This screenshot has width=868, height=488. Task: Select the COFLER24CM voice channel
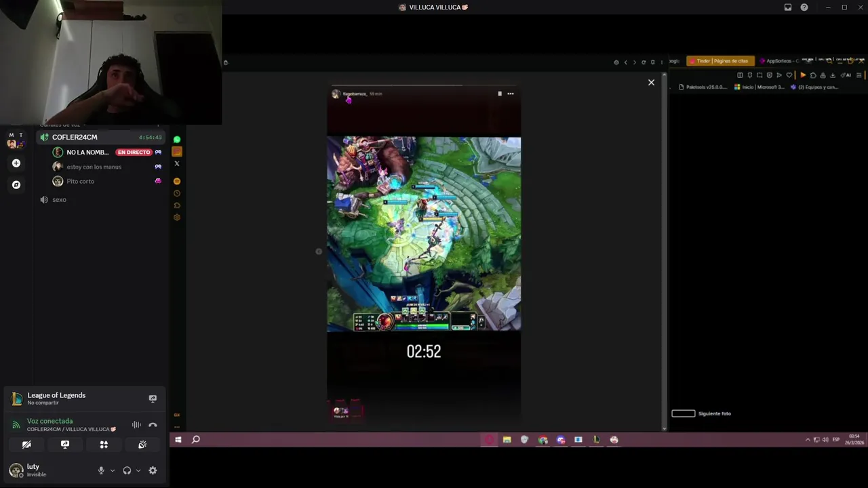pos(102,137)
